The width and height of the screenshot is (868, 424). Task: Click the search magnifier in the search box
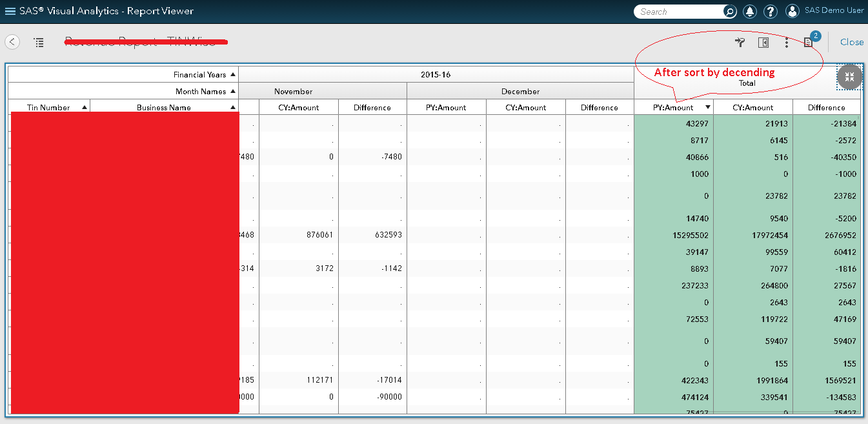pos(729,11)
